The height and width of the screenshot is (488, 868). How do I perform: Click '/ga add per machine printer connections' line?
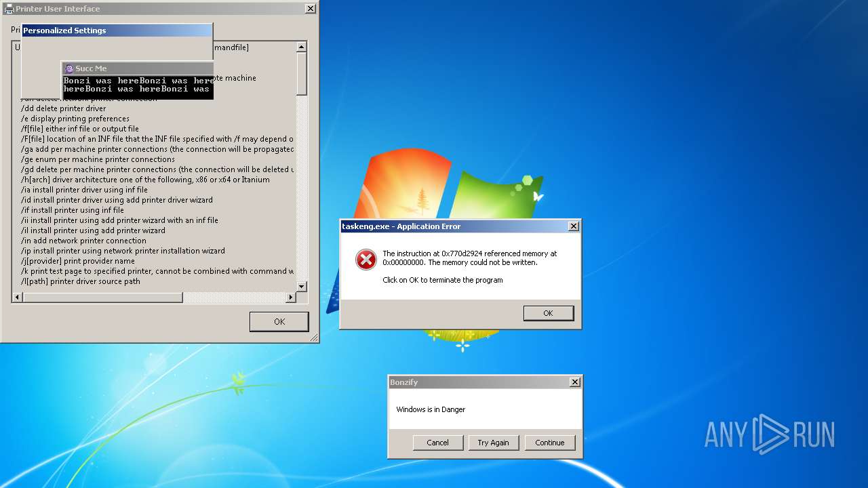tap(157, 149)
